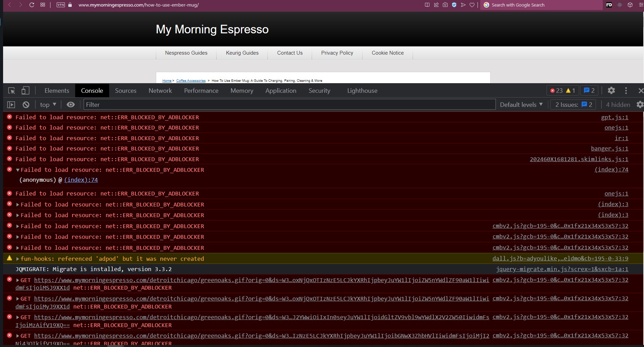This screenshot has width=644, height=347.
Task: Open the jquery-migrate.min.js source link
Action: click(562, 269)
